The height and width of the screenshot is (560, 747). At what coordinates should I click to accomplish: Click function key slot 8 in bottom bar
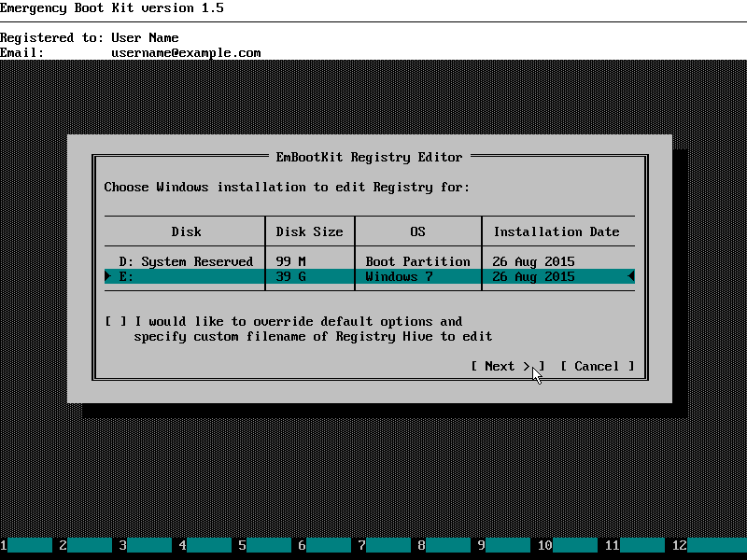(444, 545)
